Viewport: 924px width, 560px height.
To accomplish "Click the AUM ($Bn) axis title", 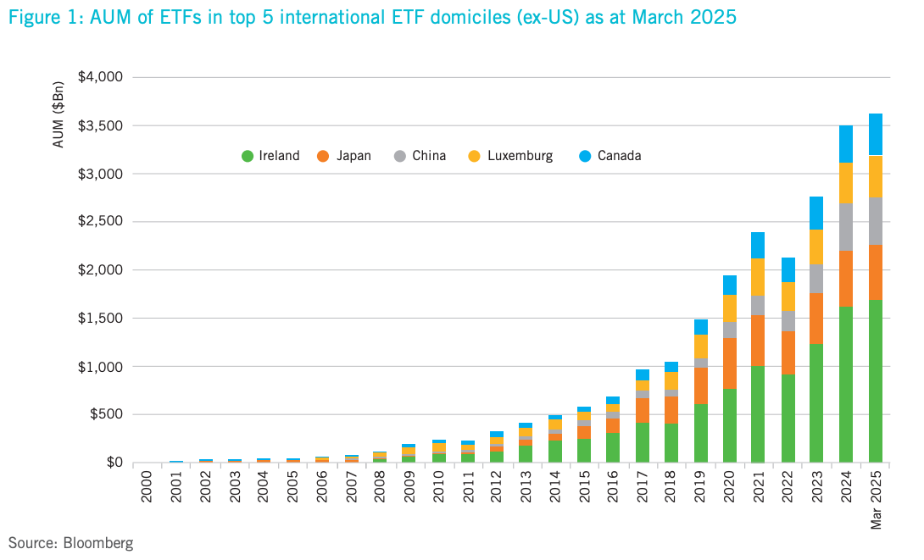I will coord(58,115).
